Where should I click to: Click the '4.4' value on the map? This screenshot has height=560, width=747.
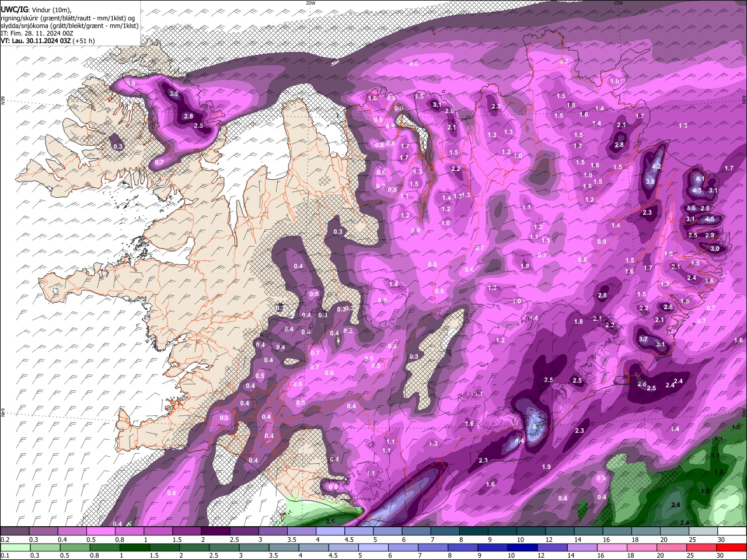click(519, 441)
